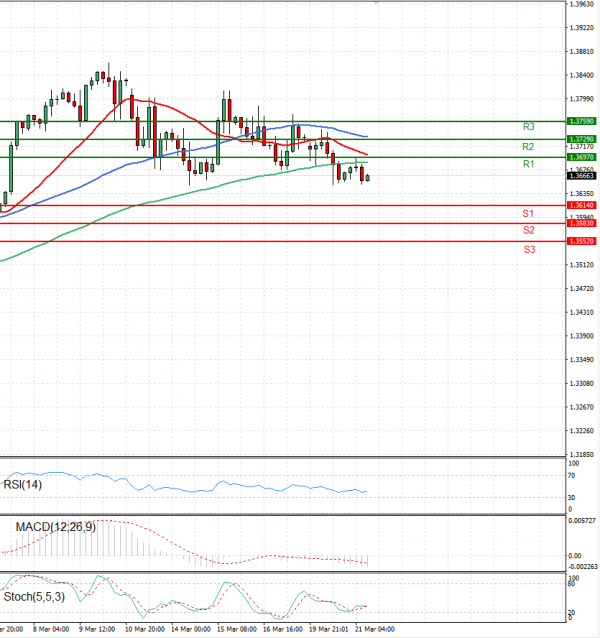Click the 16 Mar 16:00 time label
Image resolution: width=600 pixels, height=638 pixels.
pyautogui.click(x=283, y=629)
